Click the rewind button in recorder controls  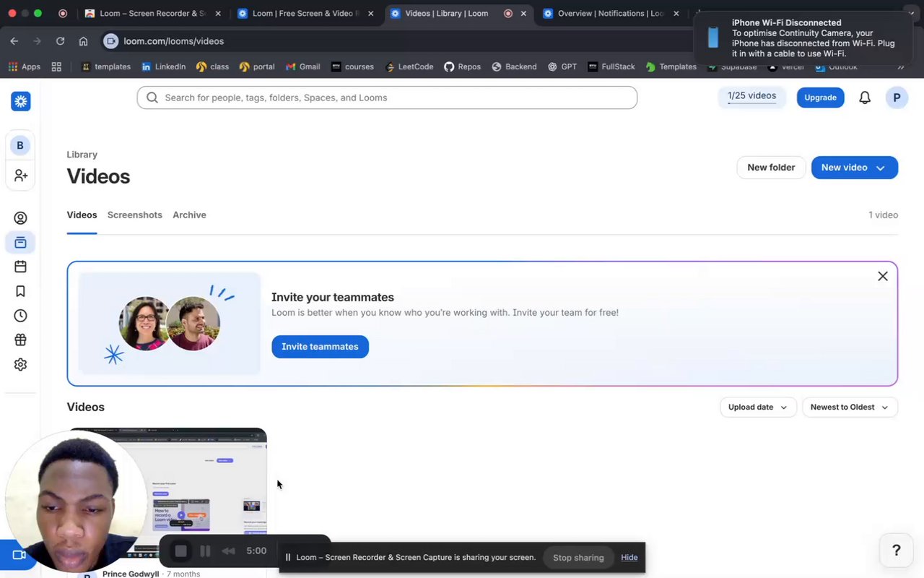[228, 551]
